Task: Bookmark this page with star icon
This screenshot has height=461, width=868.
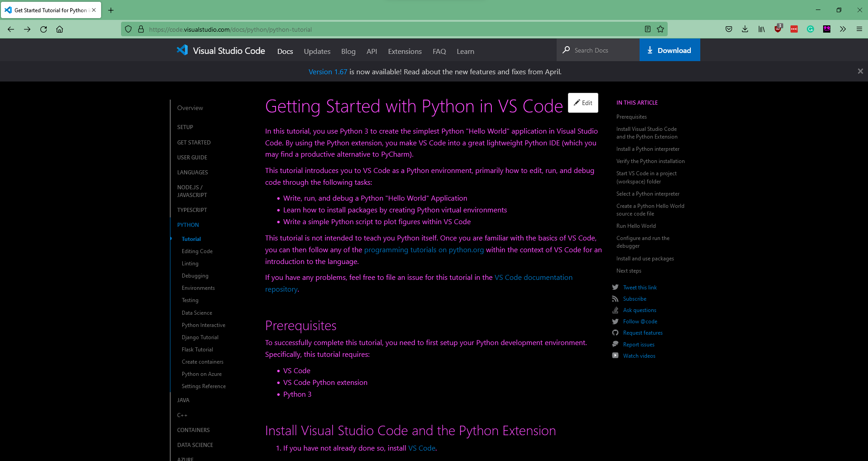Action: tap(660, 29)
